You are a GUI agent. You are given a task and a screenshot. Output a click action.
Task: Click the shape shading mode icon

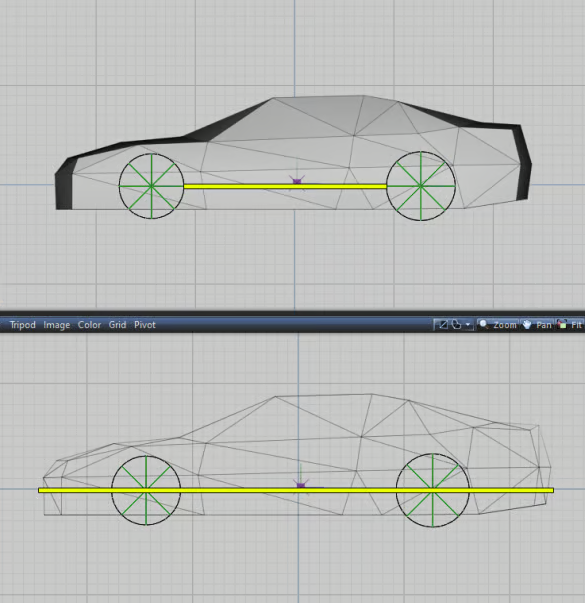[456, 325]
